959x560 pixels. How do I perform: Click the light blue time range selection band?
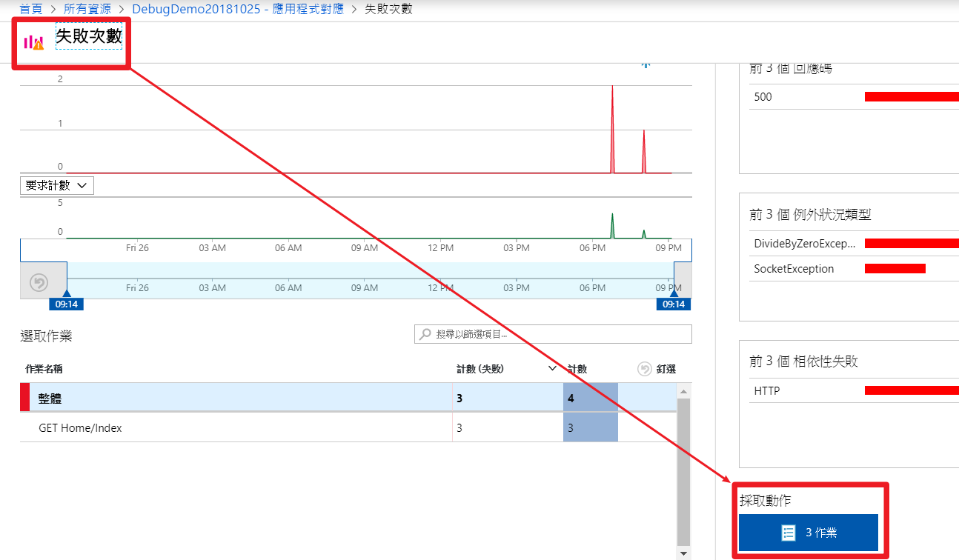[370, 280]
